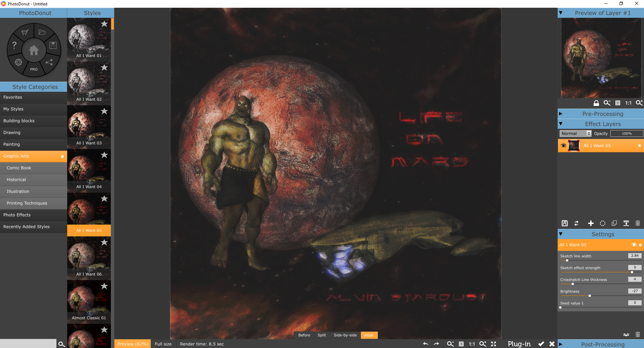Viewport: 644px width, 348px height.
Task: Select the Comic Book subcategory
Action: [34, 168]
